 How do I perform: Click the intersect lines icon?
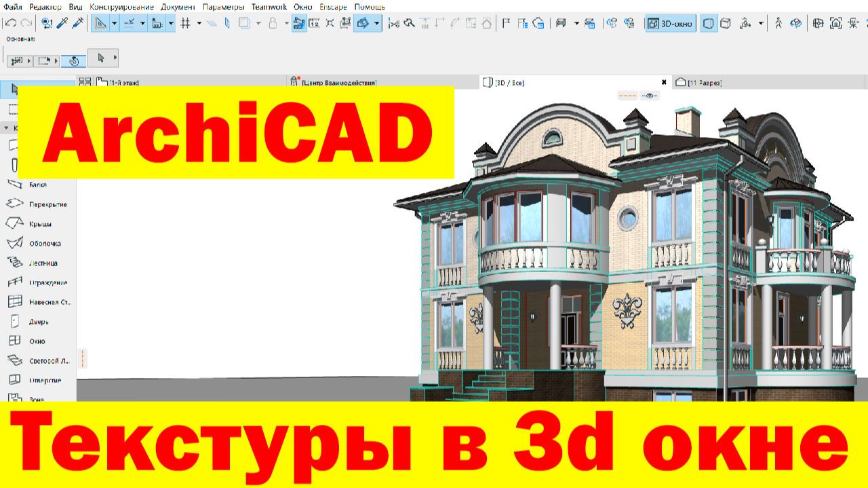(x=330, y=23)
